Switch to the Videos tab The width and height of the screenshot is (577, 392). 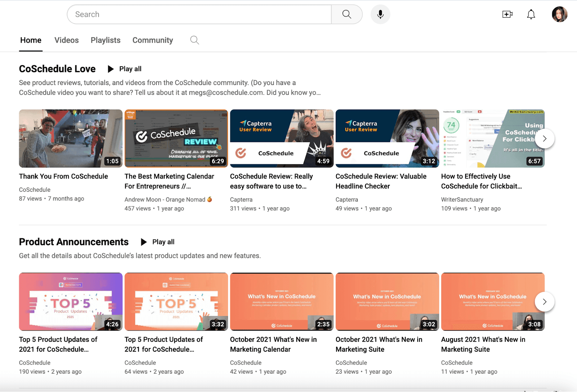[66, 40]
